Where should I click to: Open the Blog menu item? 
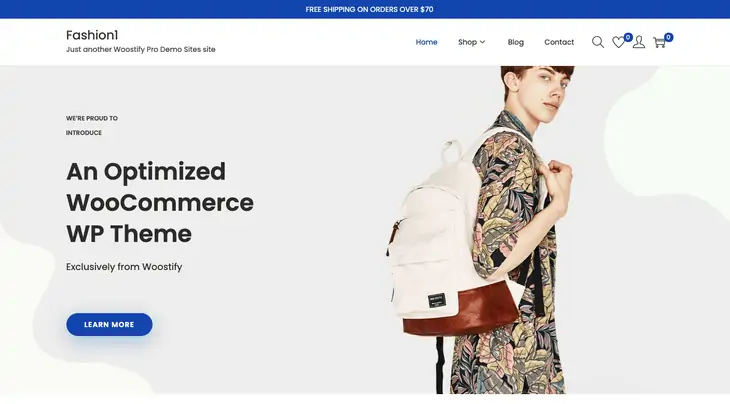click(x=515, y=42)
